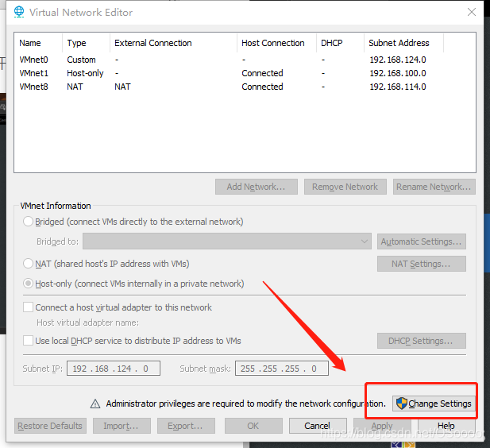Image resolution: width=490 pixels, height=448 pixels.
Task: Toggle Connect a host virtual adapter checkbox
Action: pyautogui.click(x=28, y=307)
